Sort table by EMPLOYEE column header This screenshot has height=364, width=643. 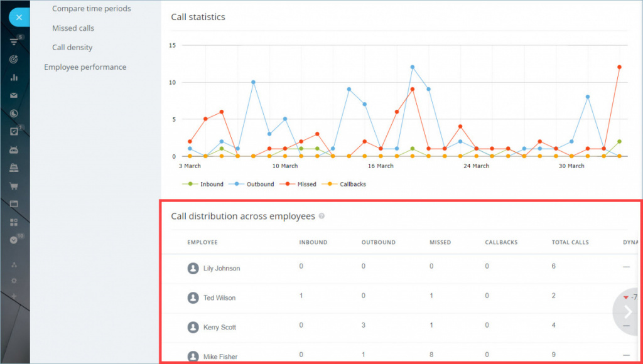click(x=203, y=242)
